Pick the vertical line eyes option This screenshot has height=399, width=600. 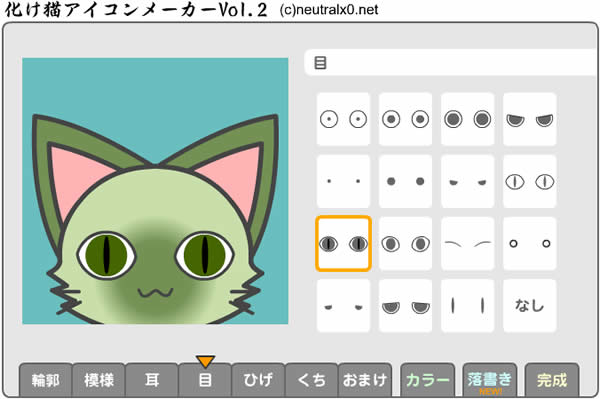(x=467, y=306)
